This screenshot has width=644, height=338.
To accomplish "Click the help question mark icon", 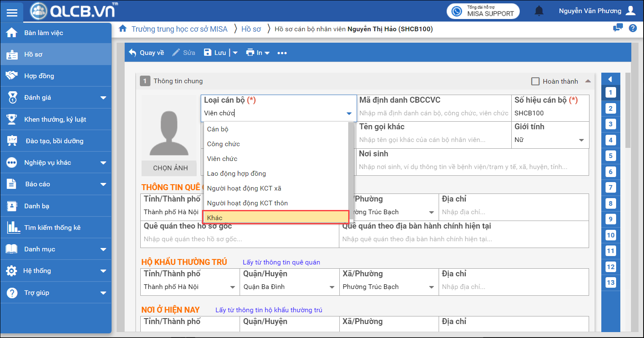I will [633, 28].
